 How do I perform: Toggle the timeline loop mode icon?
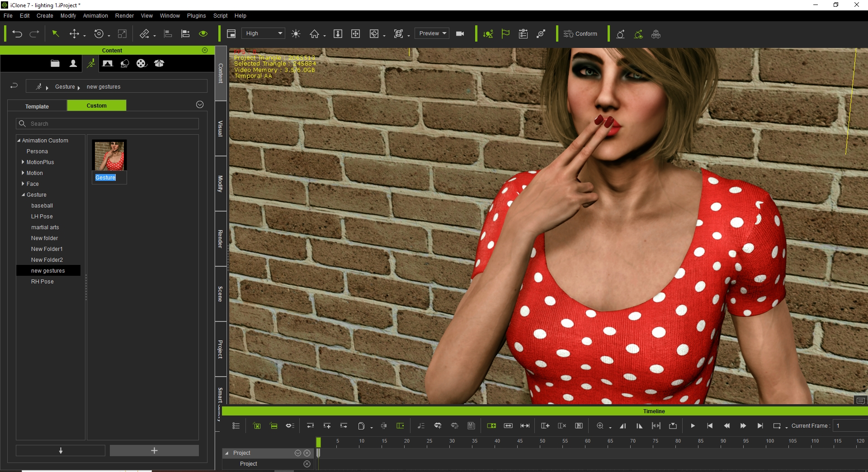777,426
